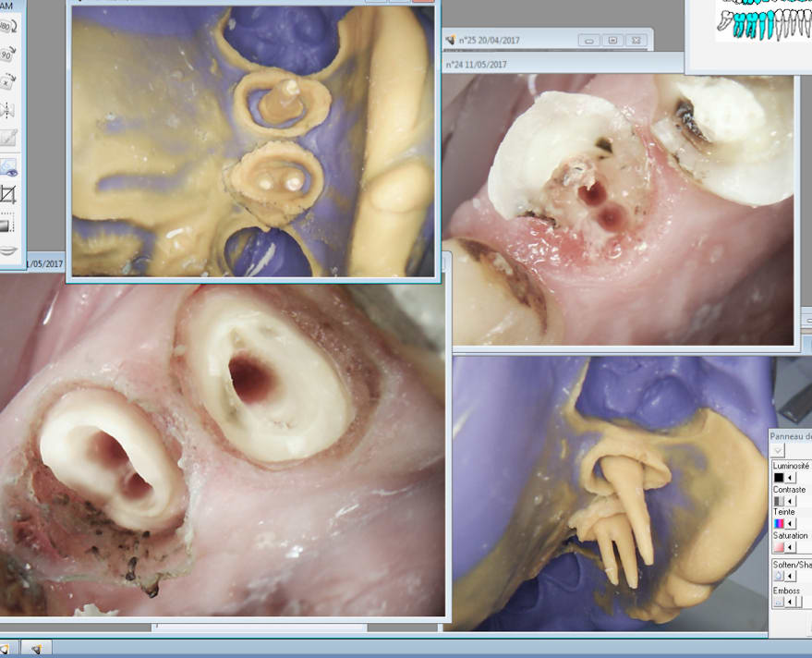Click the lips smile tool icon

(x=8, y=250)
